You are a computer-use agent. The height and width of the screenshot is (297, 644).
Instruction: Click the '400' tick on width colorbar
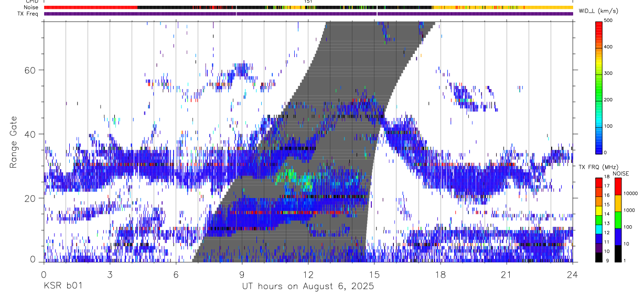[x=609, y=47]
